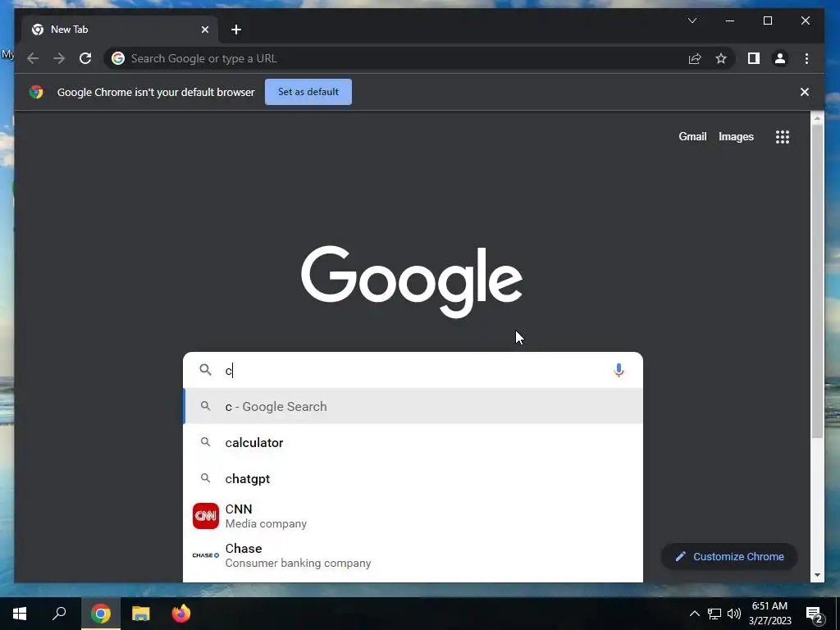Click the Google icon in address bar
Image resolution: width=840 pixels, height=630 pixels.
click(x=118, y=58)
